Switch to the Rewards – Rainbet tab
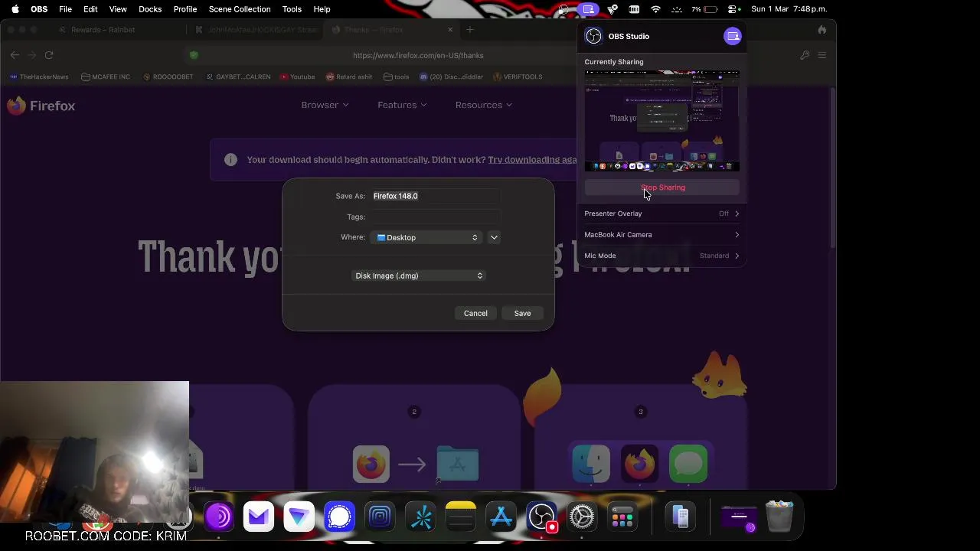The height and width of the screenshot is (551, 980). 103,30
